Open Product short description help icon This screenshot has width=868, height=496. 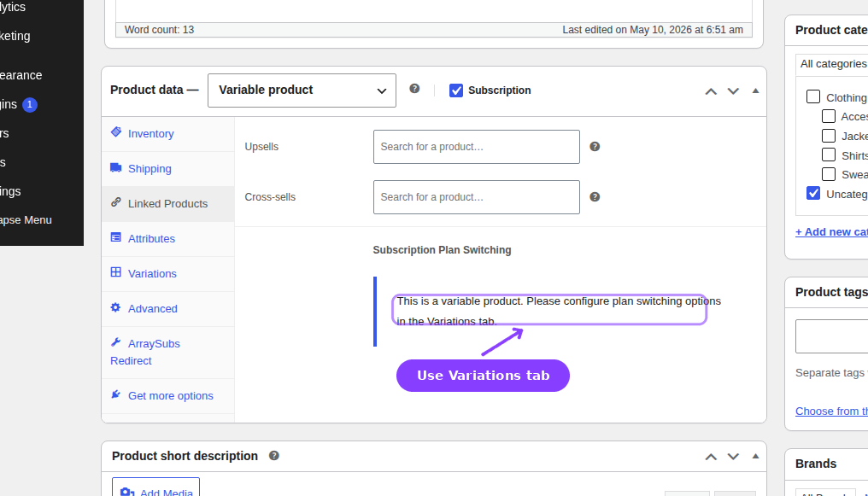(x=274, y=456)
